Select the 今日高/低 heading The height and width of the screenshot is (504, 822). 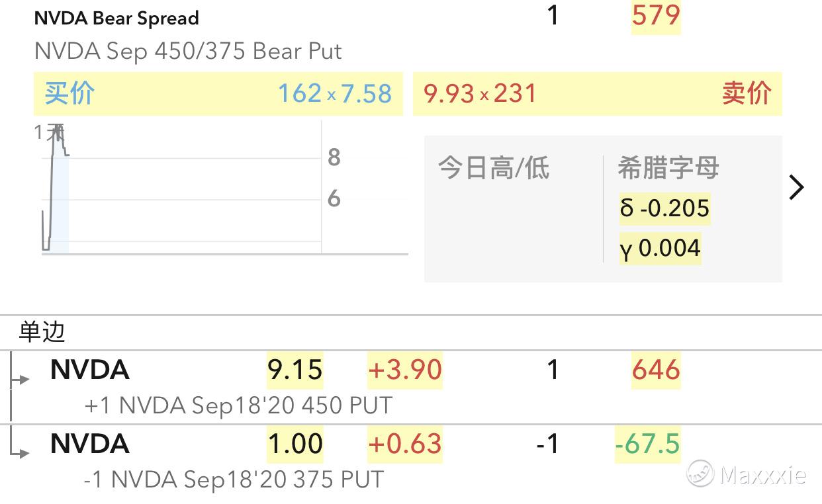coord(494,168)
